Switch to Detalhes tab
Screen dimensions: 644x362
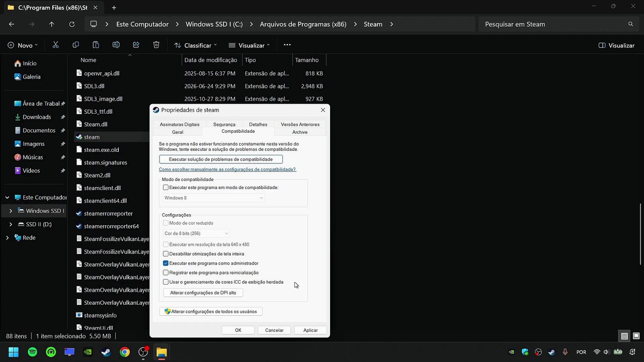click(x=258, y=124)
